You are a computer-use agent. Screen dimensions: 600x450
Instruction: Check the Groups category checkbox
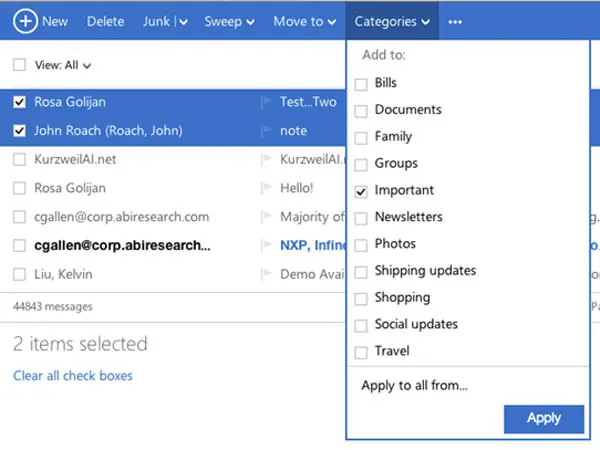point(361,164)
